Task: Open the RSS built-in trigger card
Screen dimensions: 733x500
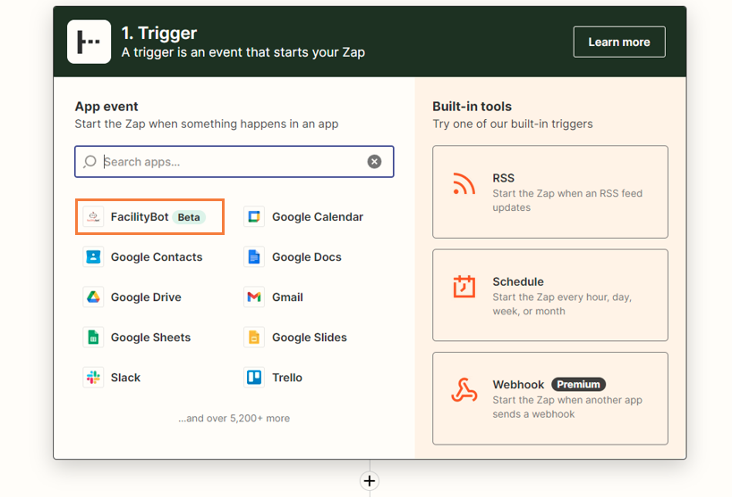Action: (x=550, y=192)
